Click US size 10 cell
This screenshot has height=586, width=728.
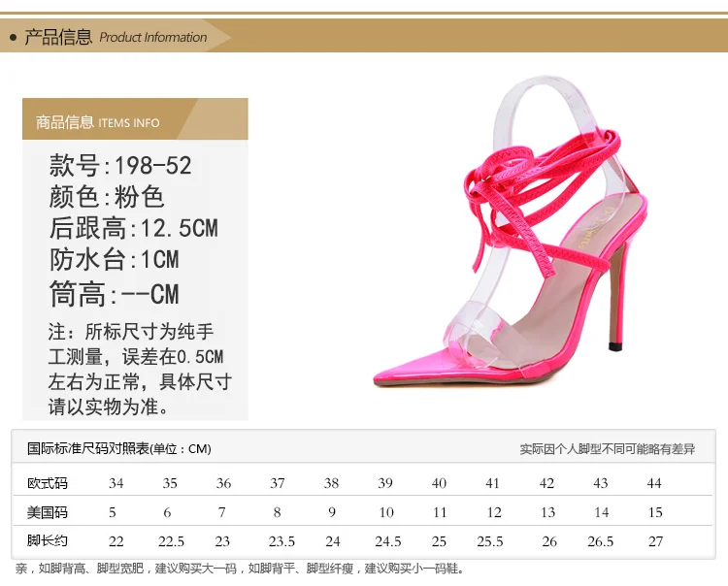386,512
